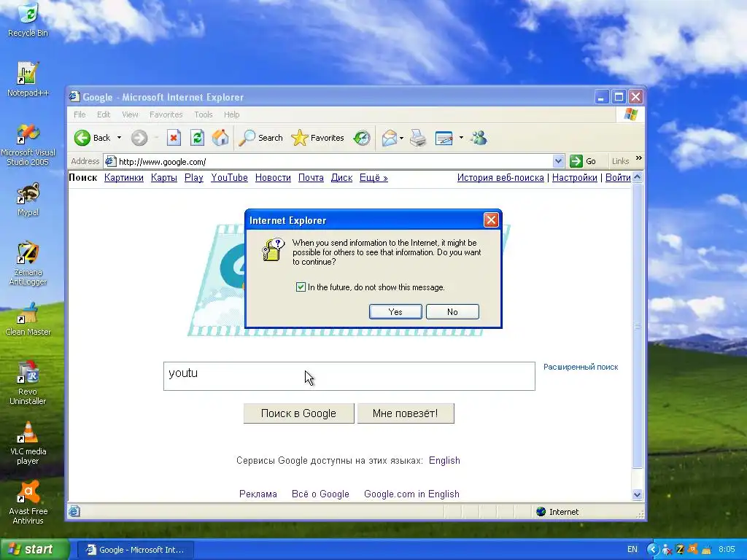
Task: Open the Почта mail link
Action: point(311,178)
